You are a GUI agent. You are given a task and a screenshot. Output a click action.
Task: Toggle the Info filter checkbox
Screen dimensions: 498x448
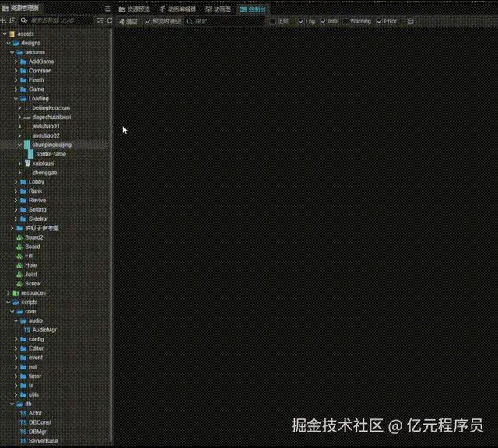323,21
